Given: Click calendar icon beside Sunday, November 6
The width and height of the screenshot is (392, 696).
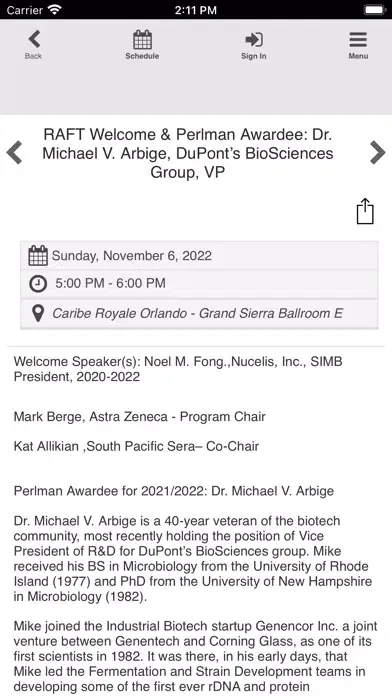Looking at the screenshot, I should click(x=38, y=256).
